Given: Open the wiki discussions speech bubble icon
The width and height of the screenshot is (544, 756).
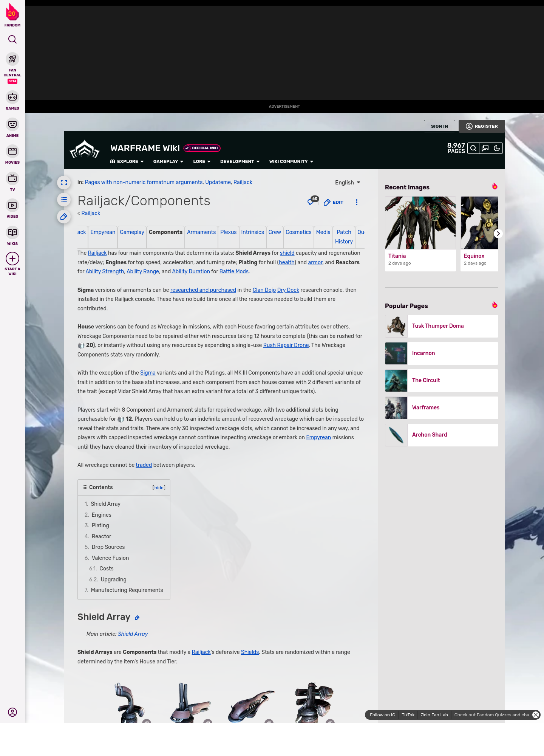Looking at the screenshot, I should [x=485, y=148].
